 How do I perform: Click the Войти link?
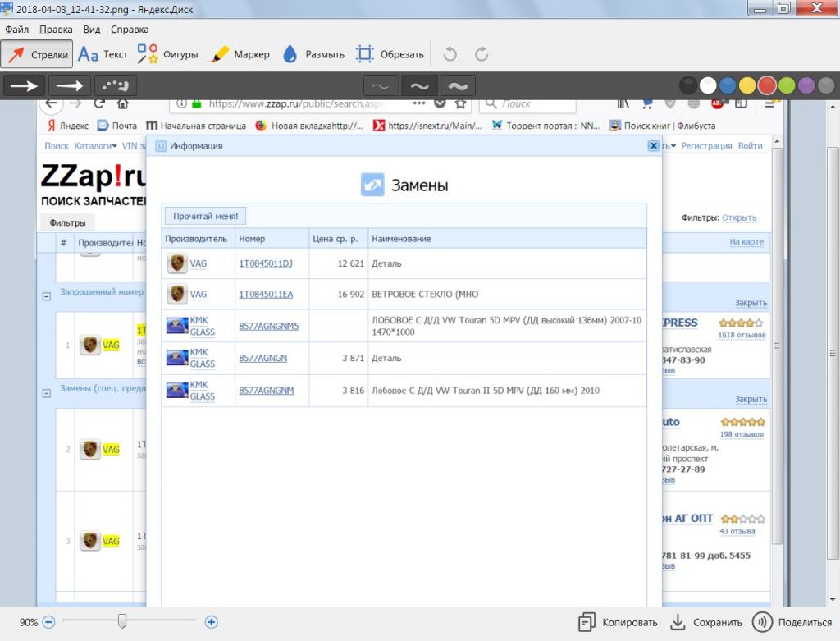pyautogui.click(x=750, y=146)
